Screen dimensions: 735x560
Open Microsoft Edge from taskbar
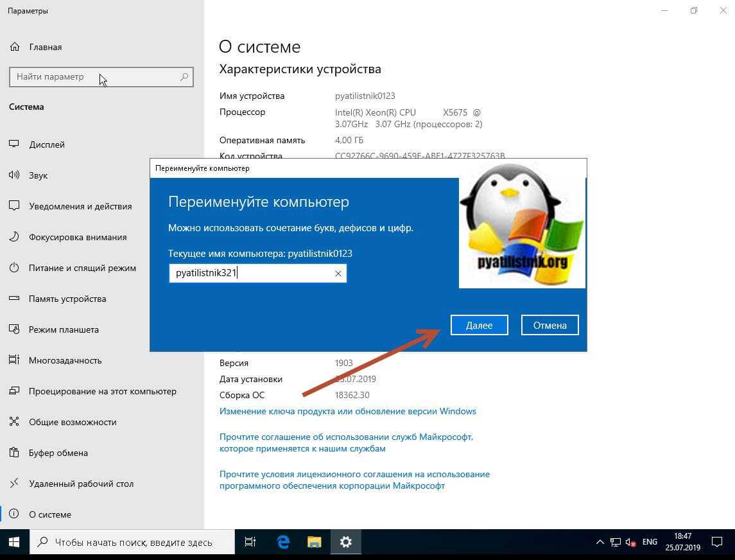[x=283, y=542]
